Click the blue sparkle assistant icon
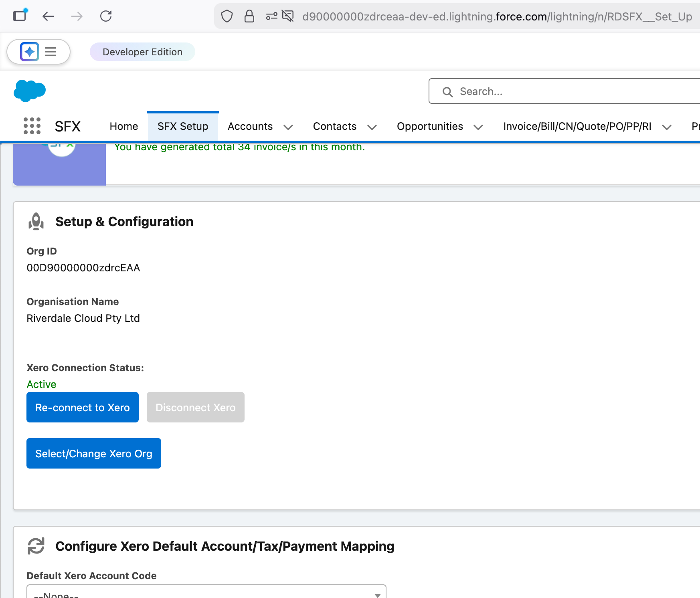 (x=30, y=52)
